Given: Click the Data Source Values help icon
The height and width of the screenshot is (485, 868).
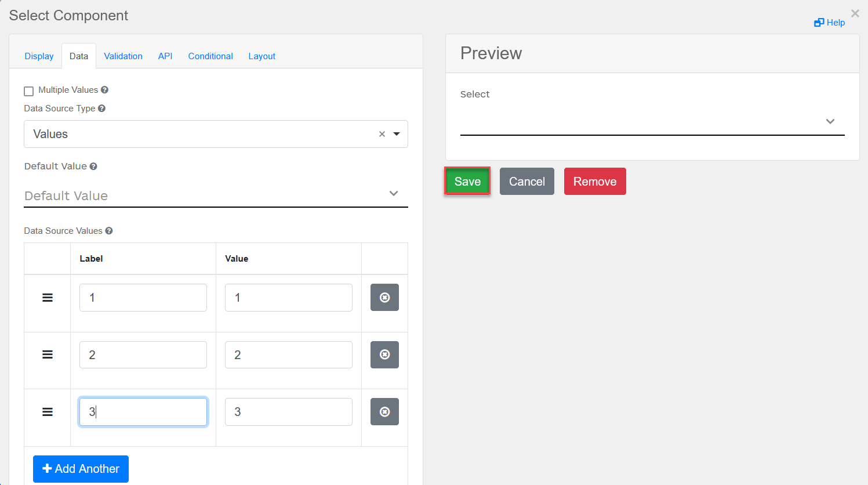Looking at the screenshot, I should (109, 231).
